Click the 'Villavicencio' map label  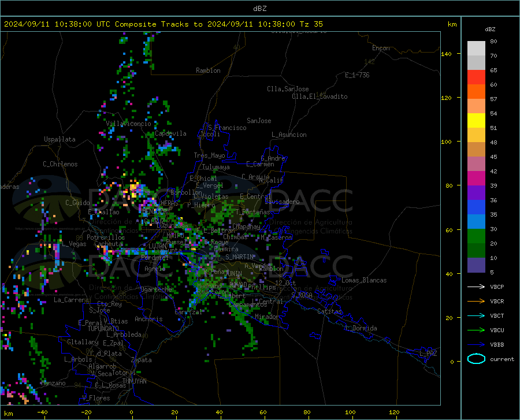pyautogui.click(x=128, y=124)
